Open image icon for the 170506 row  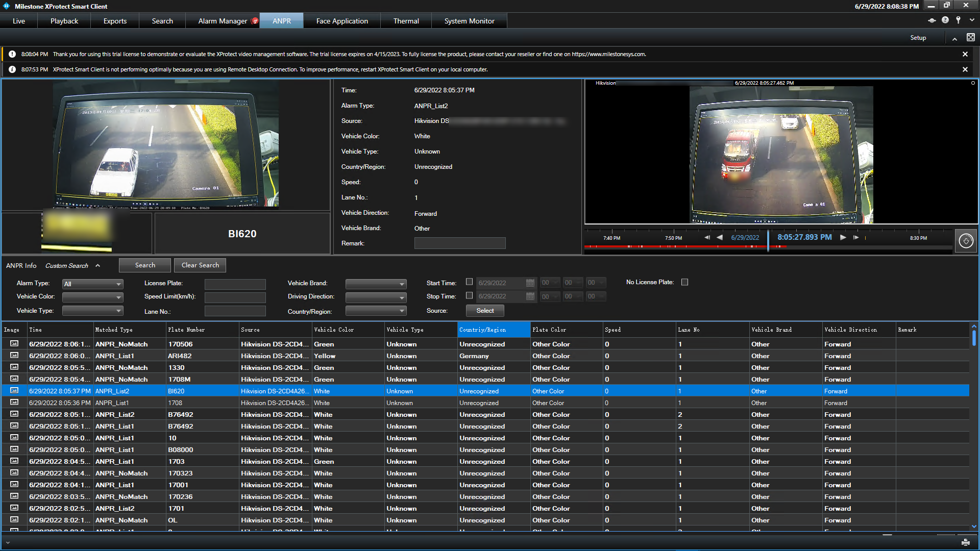pyautogui.click(x=14, y=344)
